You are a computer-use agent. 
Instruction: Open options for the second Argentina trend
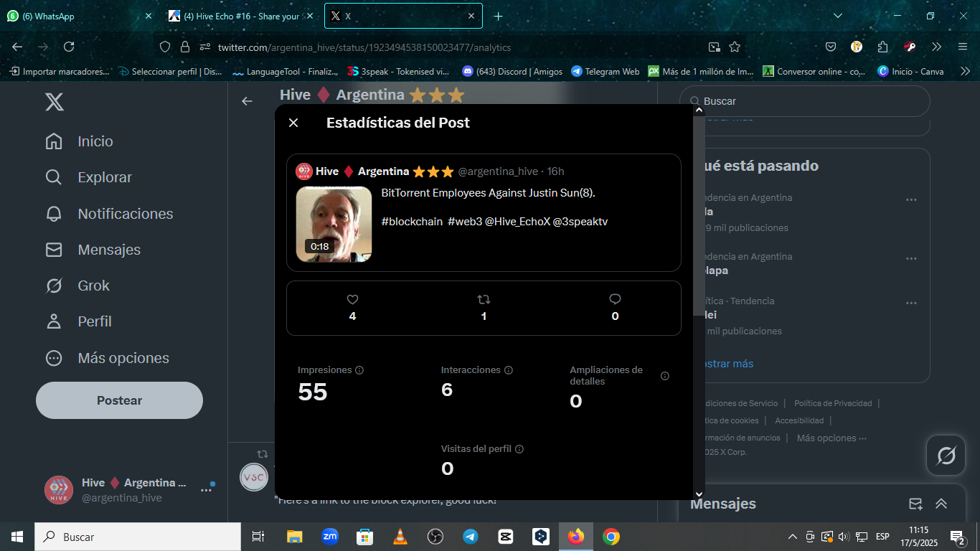point(911,258)
